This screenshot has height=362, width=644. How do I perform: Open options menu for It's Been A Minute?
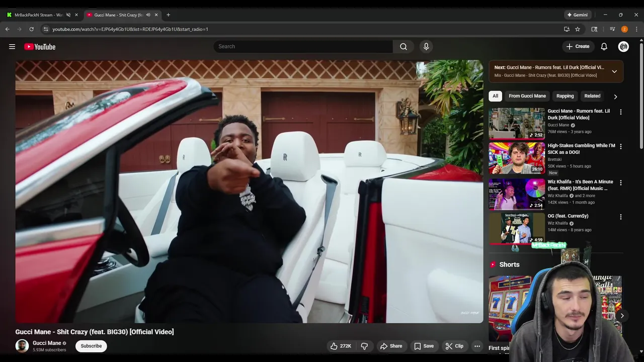tap(620, 183)
